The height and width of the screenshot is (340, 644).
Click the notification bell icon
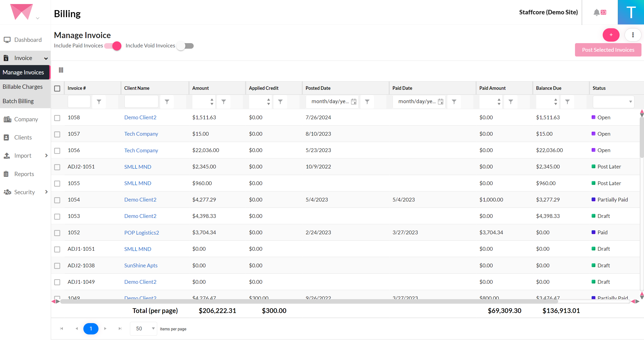coord(596,12)
